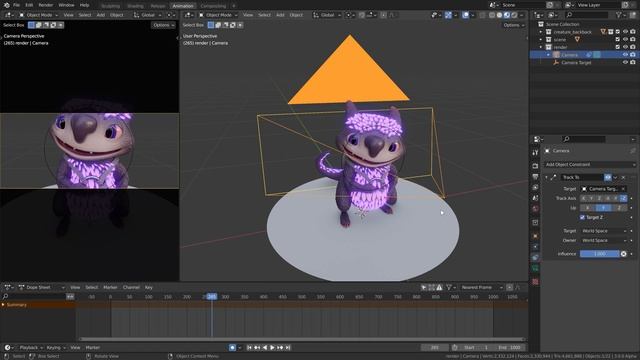Adjust the Influence slider
Screen dimensions: 640x360
600,254
